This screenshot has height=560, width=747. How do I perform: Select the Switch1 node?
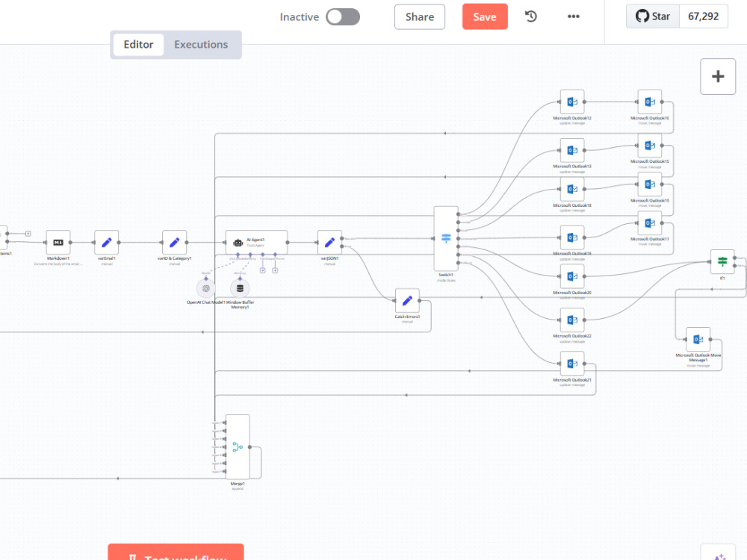click(446, 239)
